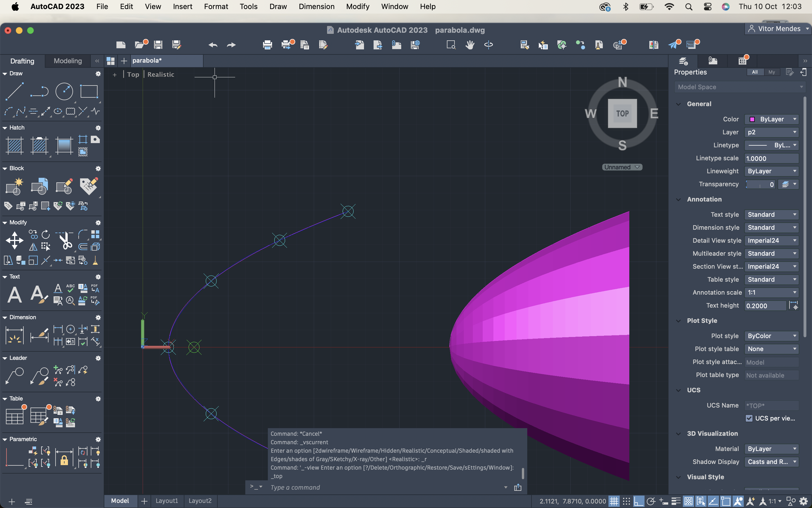Image resolution: width=812 pixels, height=508 pixels.
Task: Collapse the General properties section
Action: pos(678,104)
